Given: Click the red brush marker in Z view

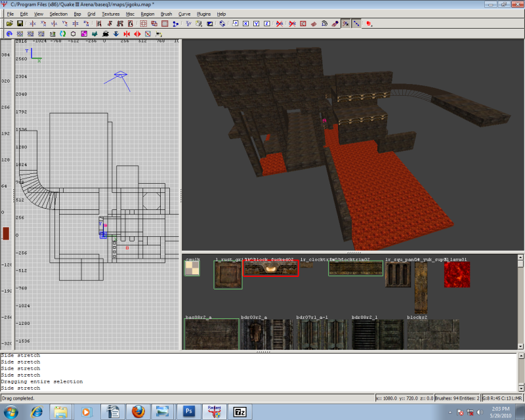Looking at the screenshot, I should click(x=6, y=234).
